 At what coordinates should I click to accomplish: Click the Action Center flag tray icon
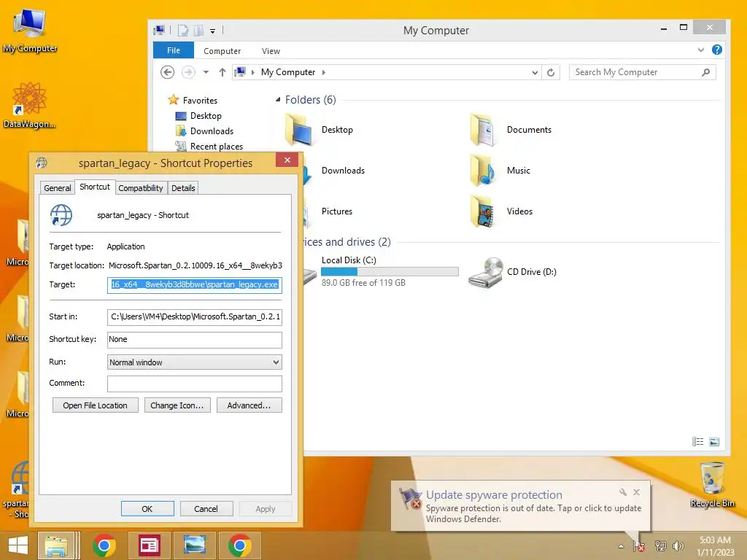point(639,546)
